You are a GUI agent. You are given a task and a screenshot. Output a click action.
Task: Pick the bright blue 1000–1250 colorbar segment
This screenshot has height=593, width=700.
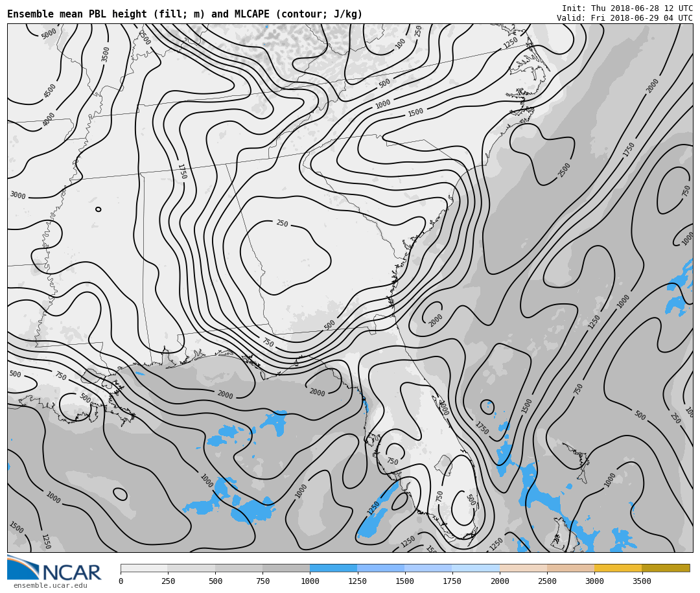click(x=334, y=568)
